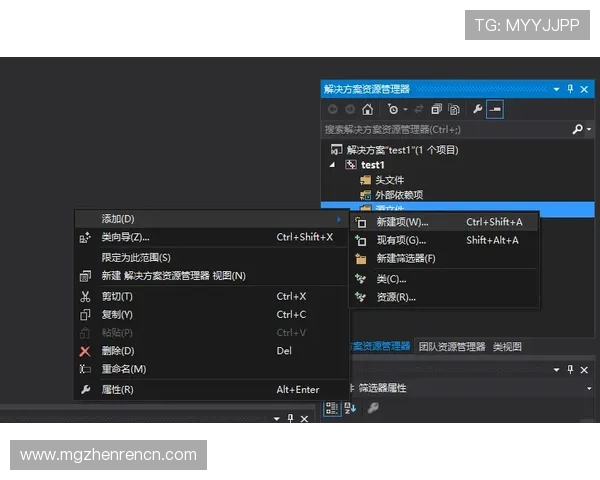Click the pin icon on Solution Explorer title bar
The width and height of the screenshot is (600, 480).
(570, 89)
